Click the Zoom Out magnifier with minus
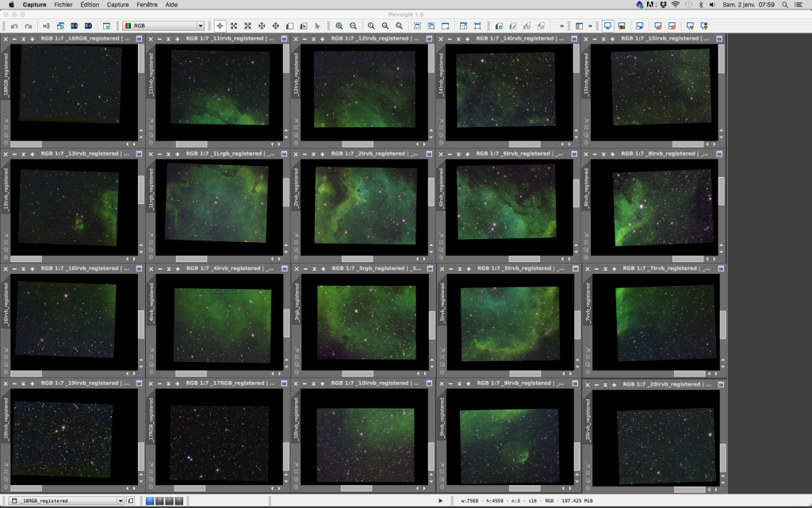The height and width of the screenshot is (508, 812). tap(353, 26)
